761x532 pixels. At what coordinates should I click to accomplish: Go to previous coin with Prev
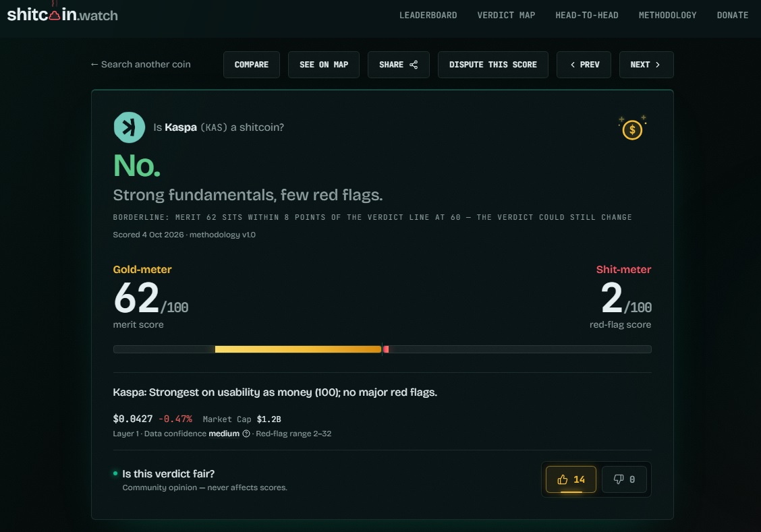584,65
